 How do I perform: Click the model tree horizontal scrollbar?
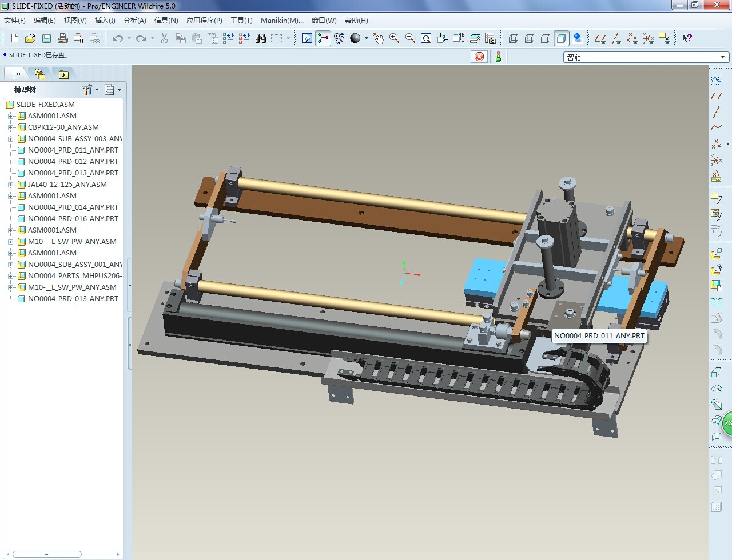click(x=47, y=554)
